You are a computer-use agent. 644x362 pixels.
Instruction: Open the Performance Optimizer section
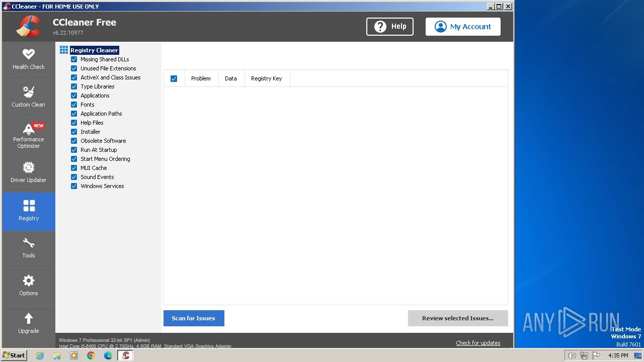tap(29, 136)
